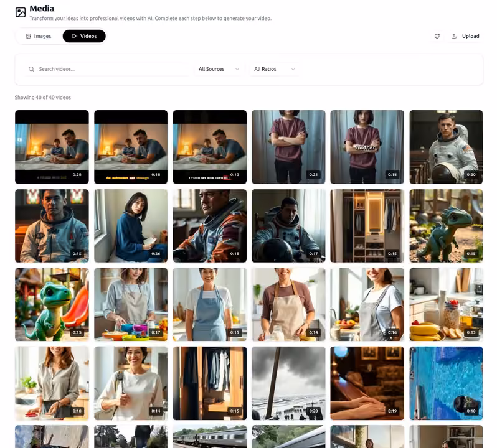Open the dinosaur toy on gravel video
Image resolution: width=497 pixels, height=448 pixels.
coord(447,226)
